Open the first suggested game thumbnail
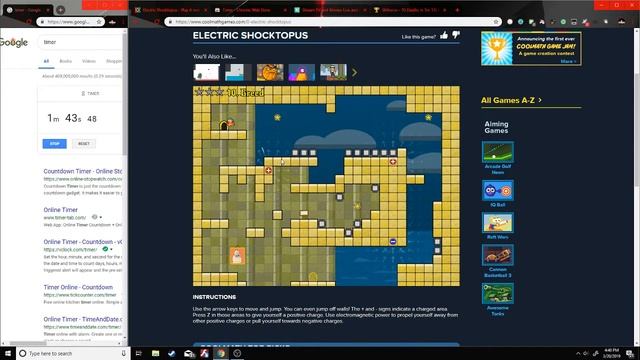This screenshot has width=640, height=360. click(206, 72)
